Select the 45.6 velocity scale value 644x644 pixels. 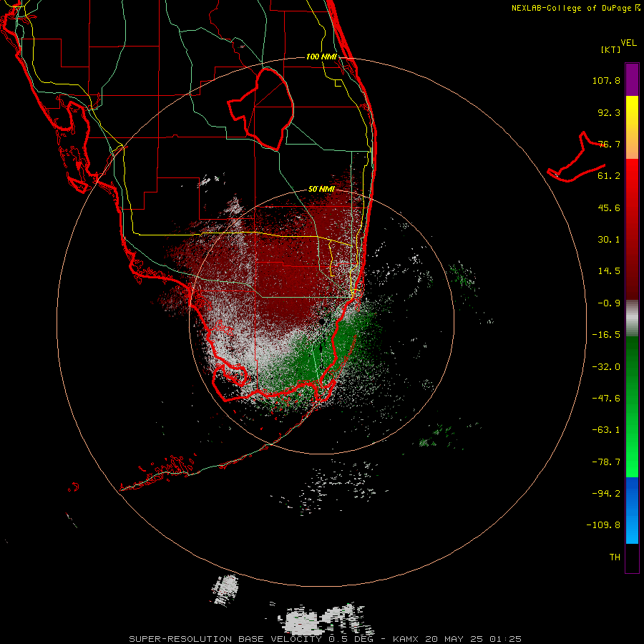pyautogui.click(x=609, y=208)
